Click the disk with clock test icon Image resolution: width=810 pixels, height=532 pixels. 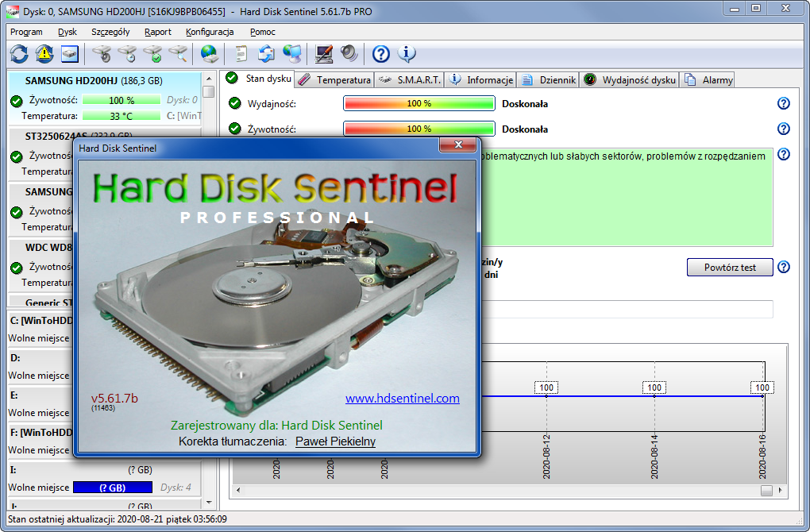(127, 54)
